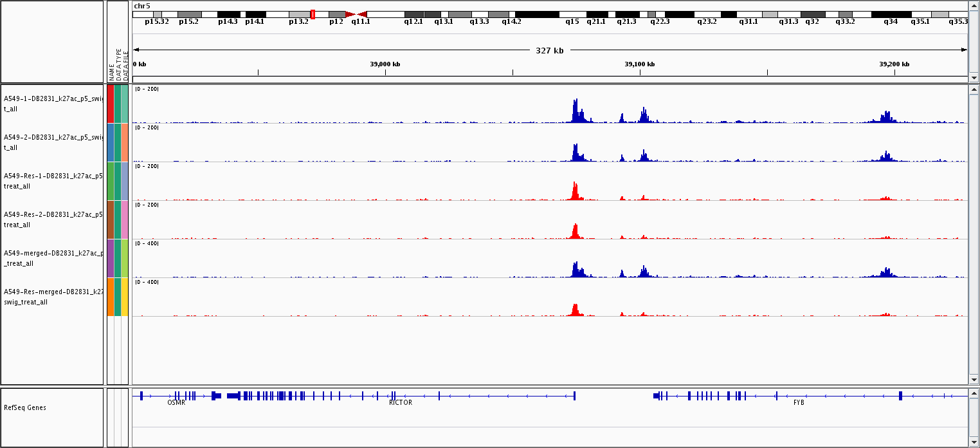Click the OSMR gene annotation
This screenshot has height=448, width=980.
[x=176, y=402]
